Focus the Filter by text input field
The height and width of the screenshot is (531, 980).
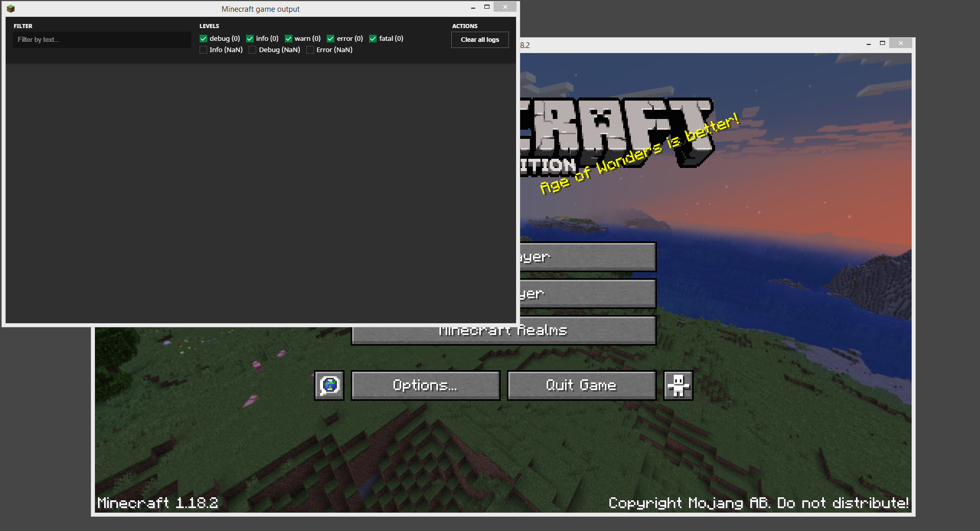[x=102, y=40]
